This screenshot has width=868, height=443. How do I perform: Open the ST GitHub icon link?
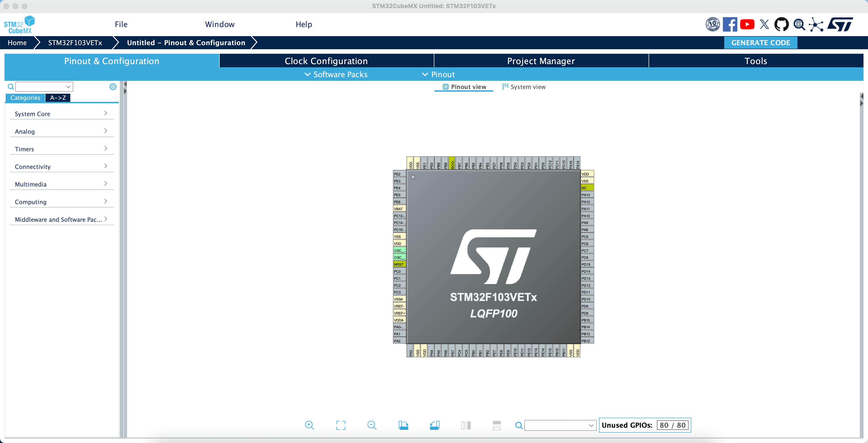coord(781,25)
